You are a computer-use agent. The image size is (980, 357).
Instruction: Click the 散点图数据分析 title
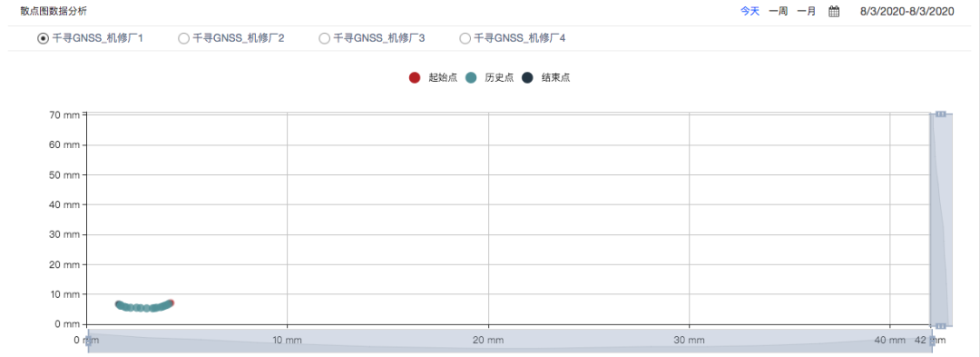coord(54,11)
